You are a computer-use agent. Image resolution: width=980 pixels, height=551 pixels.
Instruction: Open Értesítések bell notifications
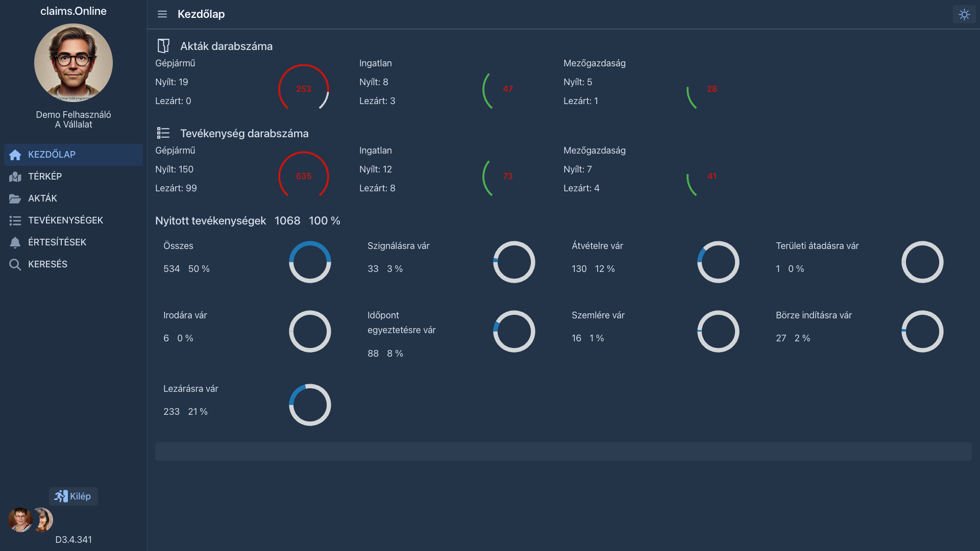pyautogui.click(x=15, y=242)
